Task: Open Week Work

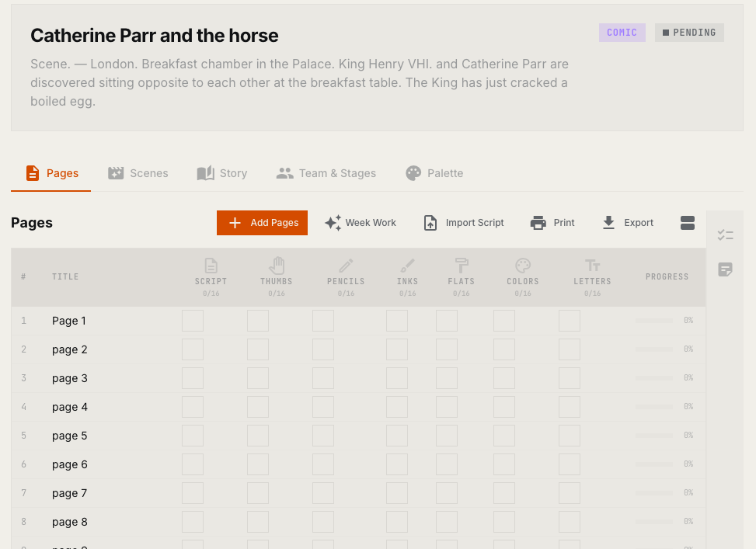Action: (x=361, y=223)
